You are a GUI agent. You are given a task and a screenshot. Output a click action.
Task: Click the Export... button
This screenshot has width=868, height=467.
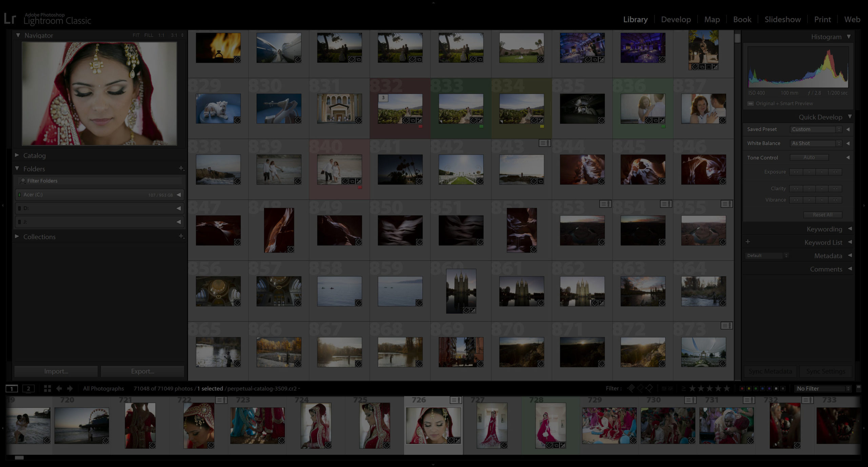(x=142, y=371)
